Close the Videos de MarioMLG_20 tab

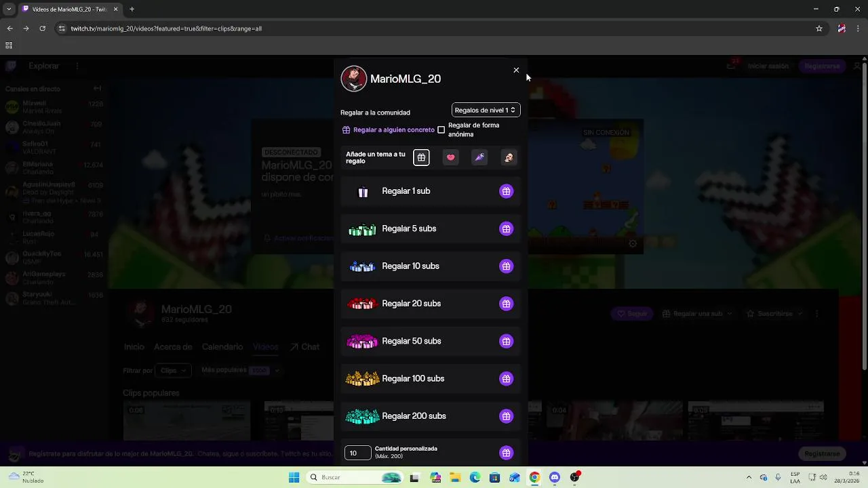(116, 9)
